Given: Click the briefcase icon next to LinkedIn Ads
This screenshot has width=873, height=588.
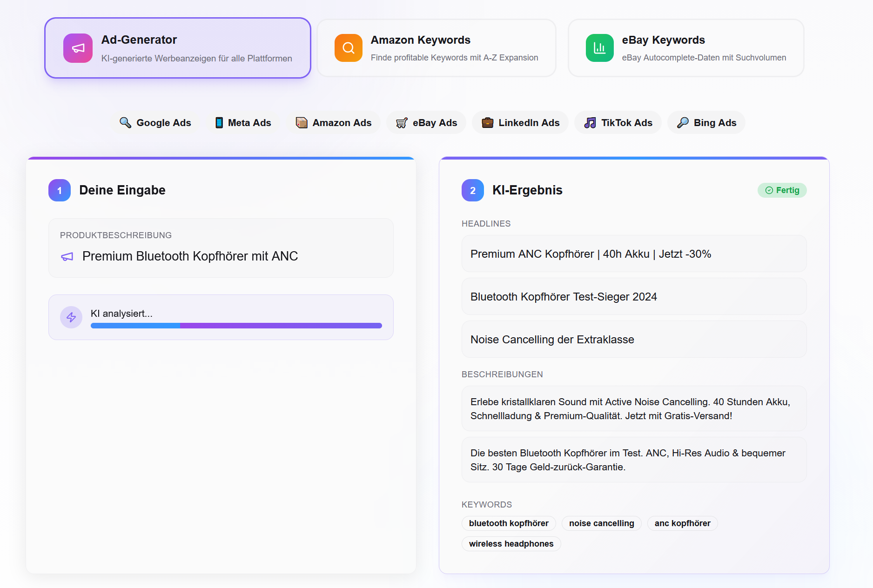Looking at the screenshot, I should (x=487, y=122).
